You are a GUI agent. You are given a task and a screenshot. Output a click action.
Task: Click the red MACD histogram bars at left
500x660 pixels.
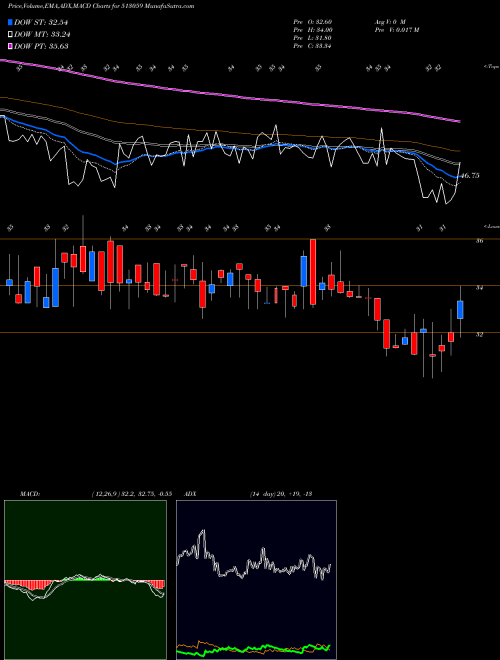[29, 585]
